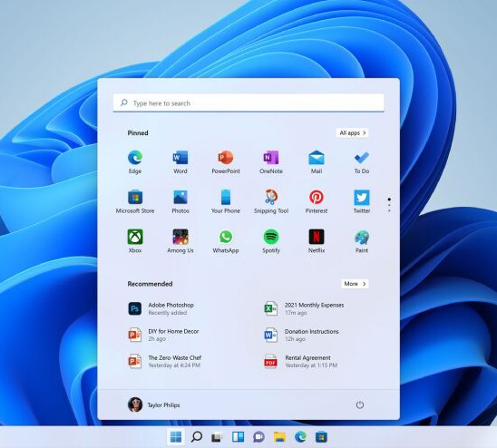Click the Type here to search box
The width and height of the screenshot is (497, 448).
click(248, 103)
